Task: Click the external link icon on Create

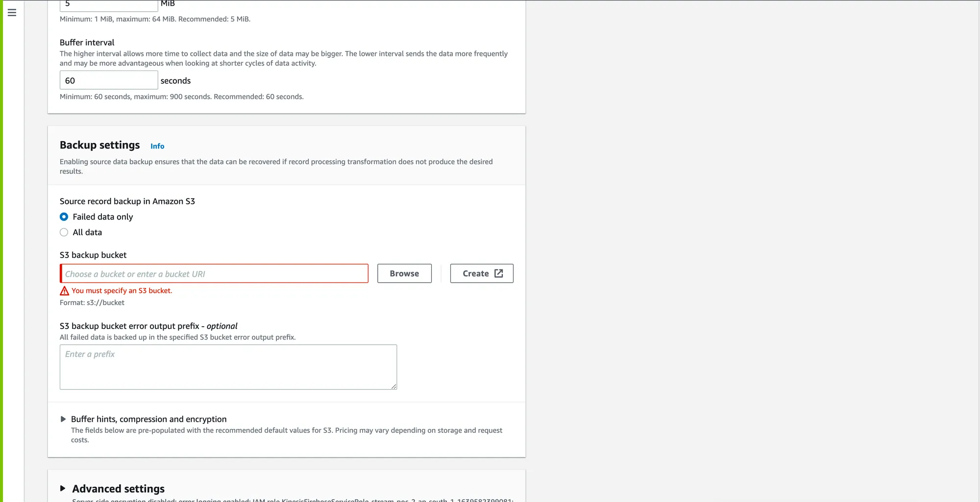Action: coord(498,273)
